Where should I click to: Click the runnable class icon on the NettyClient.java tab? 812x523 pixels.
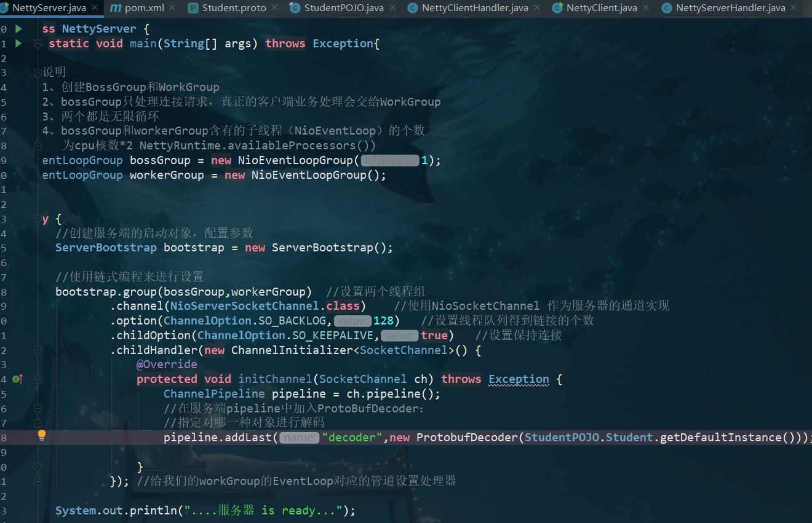coord(557,8)
